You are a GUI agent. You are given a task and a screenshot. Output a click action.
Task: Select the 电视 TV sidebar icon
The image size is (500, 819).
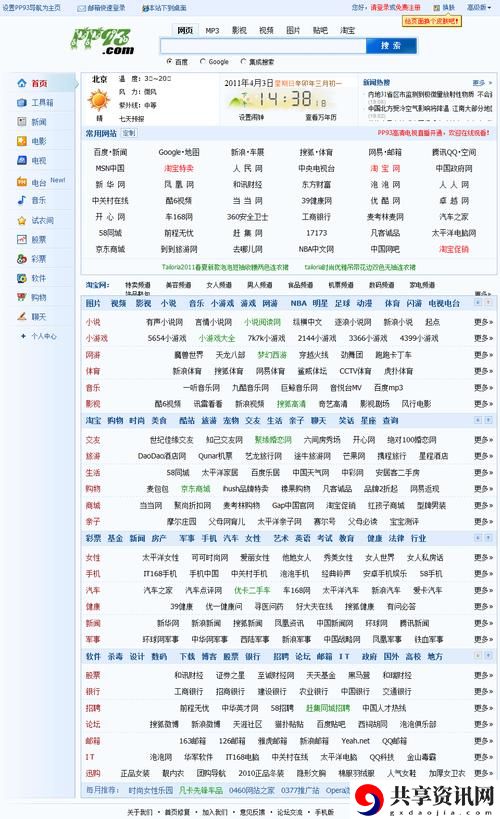click(22, 160)
